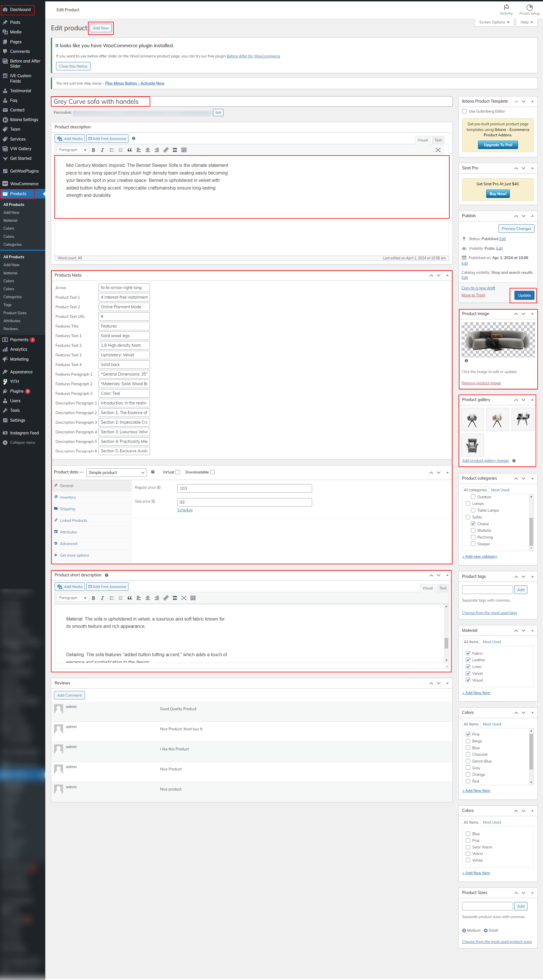Image resolution: width=543 pixels, height=980 pixels.
Task: Click the Activity flag icon in header
Action: [506, 8]
